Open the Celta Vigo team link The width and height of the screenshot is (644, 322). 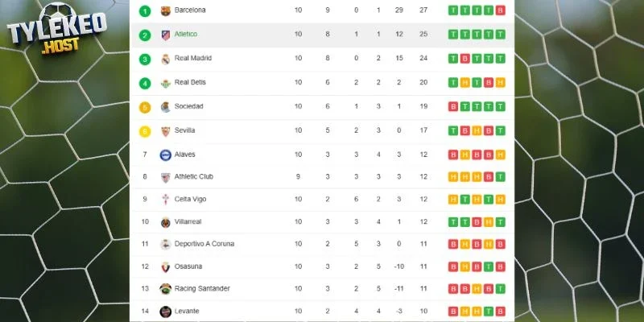click(190, 199)
